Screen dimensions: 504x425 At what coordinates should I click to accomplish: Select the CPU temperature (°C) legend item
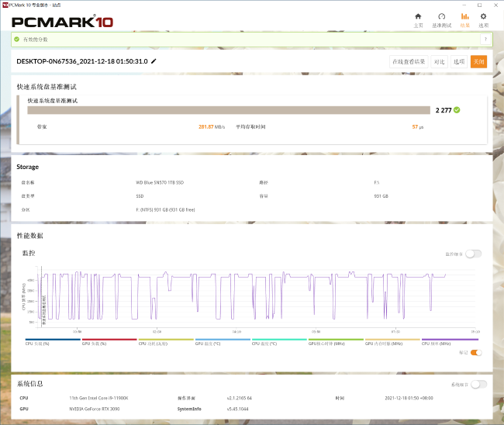tap(279, 342)
